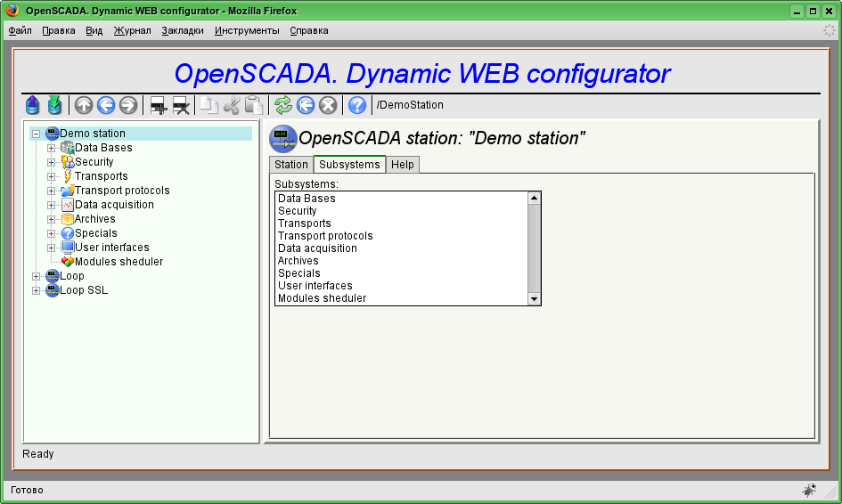Open the Справка menu
This screenshot has height=504, width=842.
[309, 30]
